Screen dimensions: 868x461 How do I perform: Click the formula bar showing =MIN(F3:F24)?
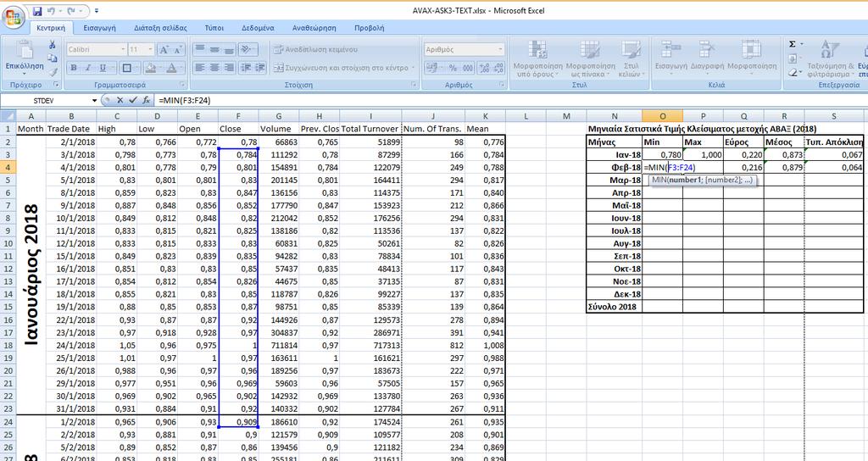[509, 101]
